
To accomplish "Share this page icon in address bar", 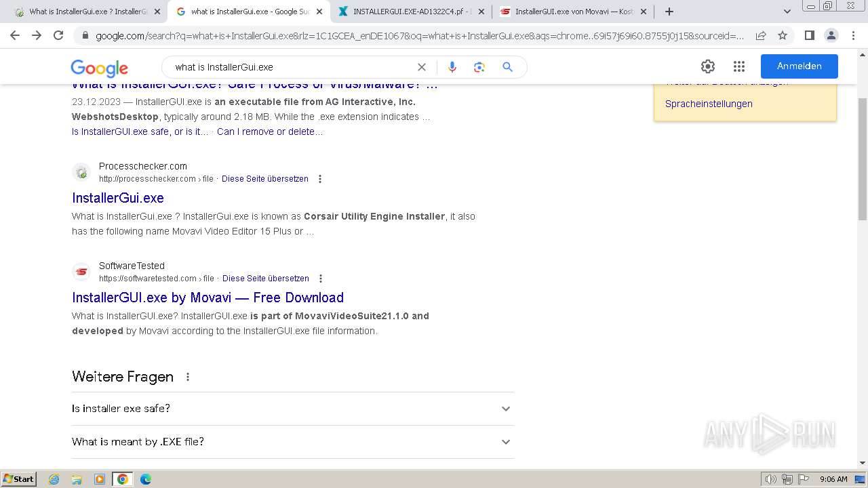I will click(761, 35).
